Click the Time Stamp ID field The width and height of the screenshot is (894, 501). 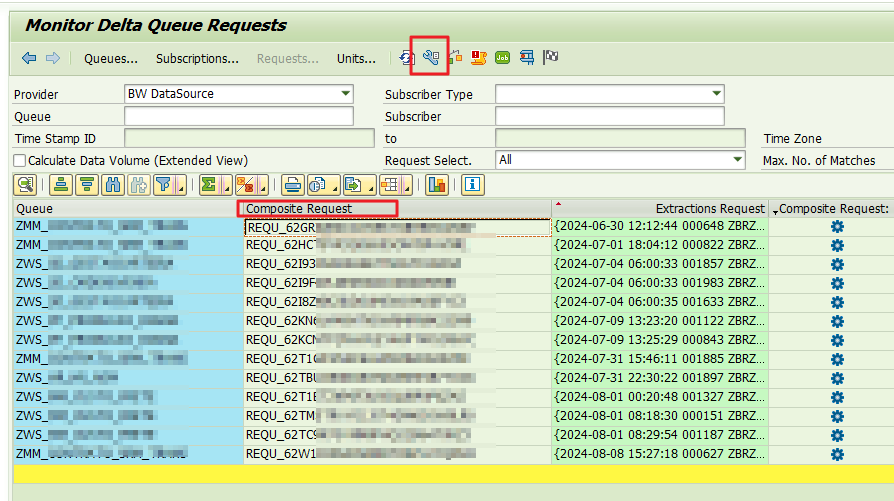click(x=249, y=138)
